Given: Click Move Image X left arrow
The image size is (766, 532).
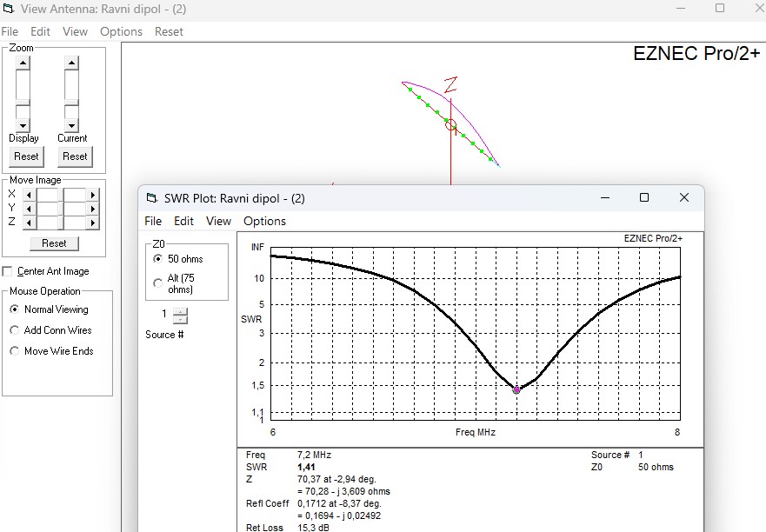Looking at the screenshot, I should 29,195.
